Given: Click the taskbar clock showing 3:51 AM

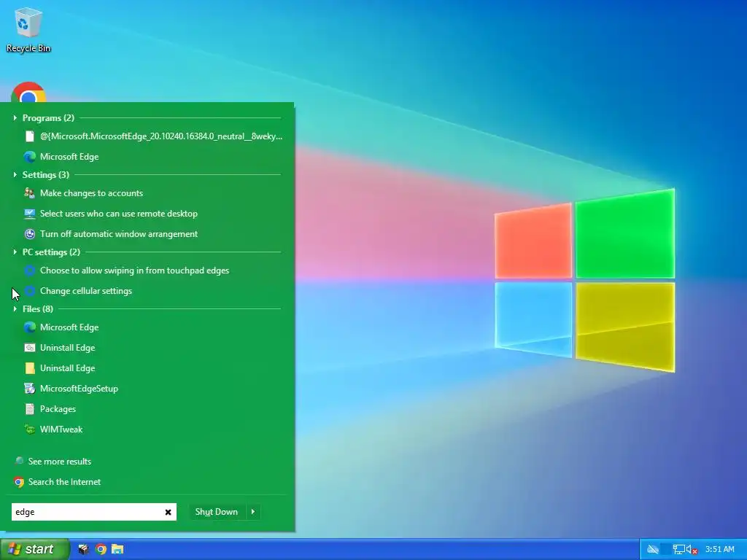Looking at the screenshot, I should tap(720, 550).
